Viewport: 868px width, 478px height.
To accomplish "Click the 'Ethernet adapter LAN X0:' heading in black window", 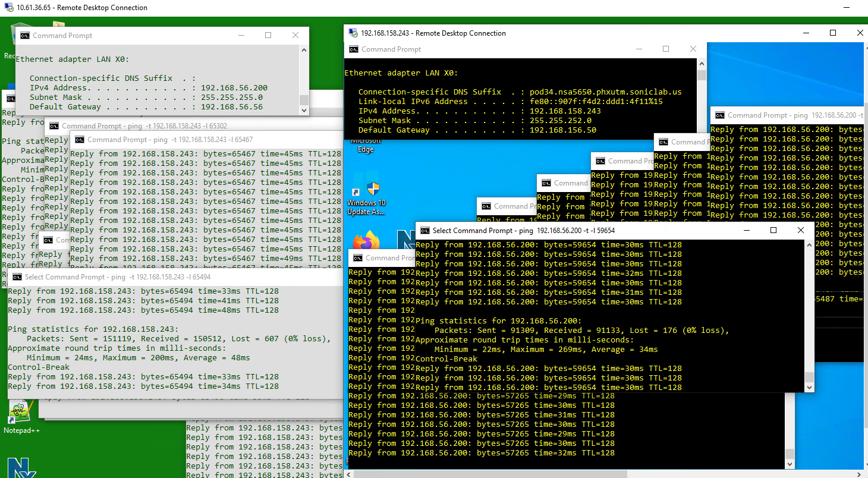I will point(401,73).
